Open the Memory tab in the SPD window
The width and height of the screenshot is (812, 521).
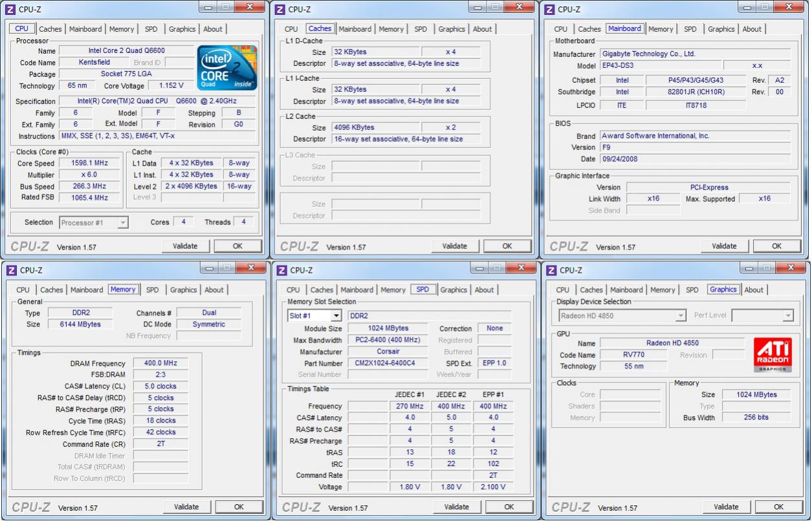393,290
